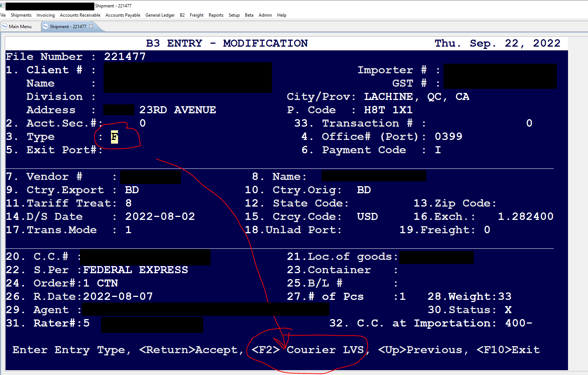The width and height of the screenshot is (588, 375).
Task: Click the application icon in title bar
Action: [x=2, y=6]
